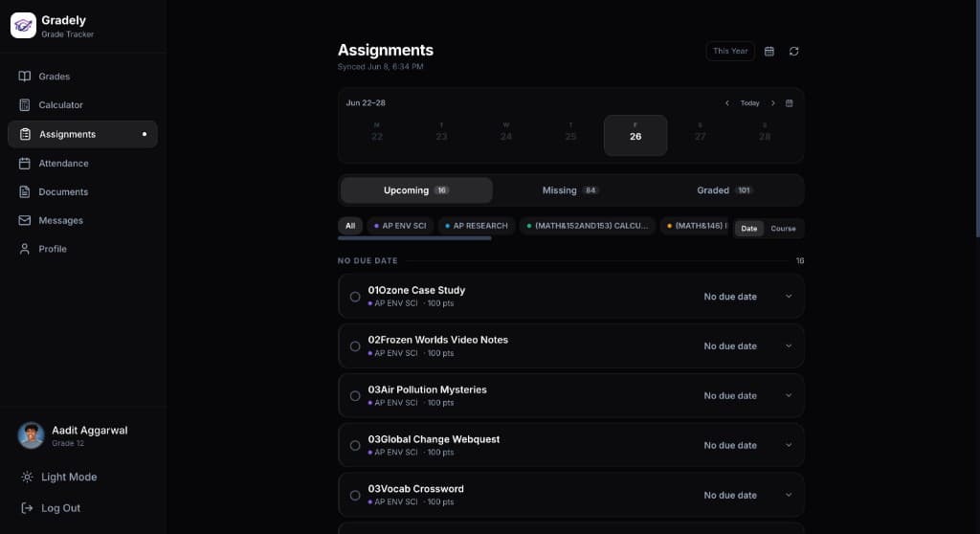
Task: Expand 03Air Pollution Mysteries chevron
Action: pyautogui.click(x=789, y=395)
